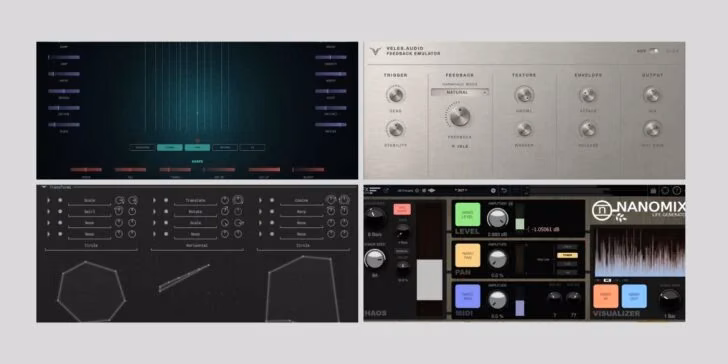Image resolution: width=728 pixels, height=364 pixels.
Task: Open the Circle shape dropdown above the heptagon
Action: click(x=91, y=246)
